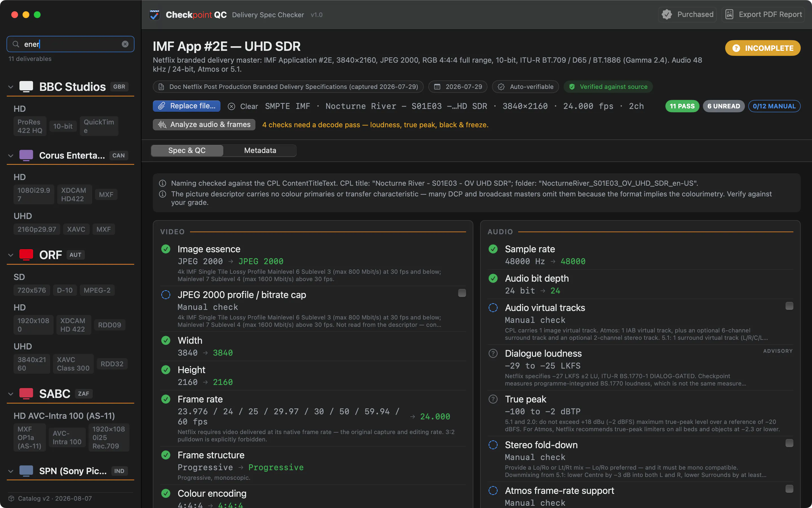Image resolution: width=812 pixels, height=508 pixels.
Task: Click the green pass icon for Frame rate
Action: click(x=166, y=399)
